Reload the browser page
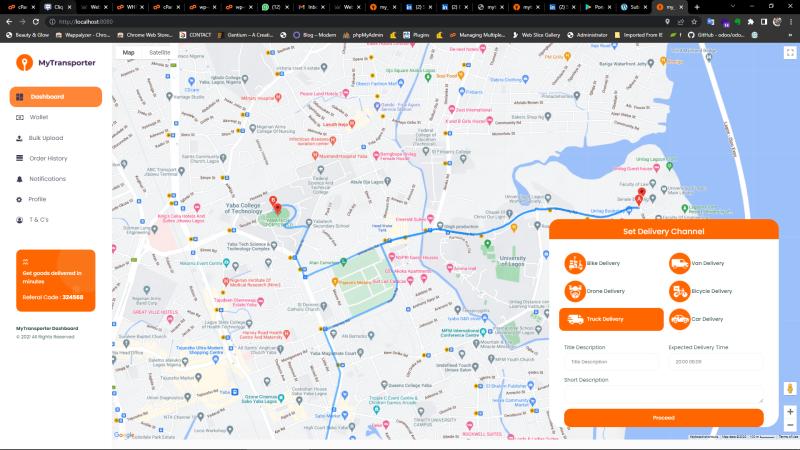 tap(36, 22)
